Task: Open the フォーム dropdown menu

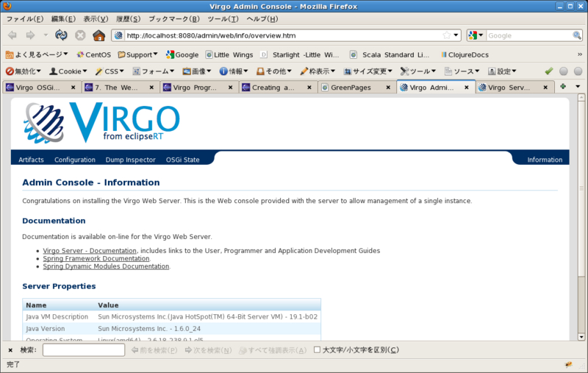Action: (x=154, y=71)
